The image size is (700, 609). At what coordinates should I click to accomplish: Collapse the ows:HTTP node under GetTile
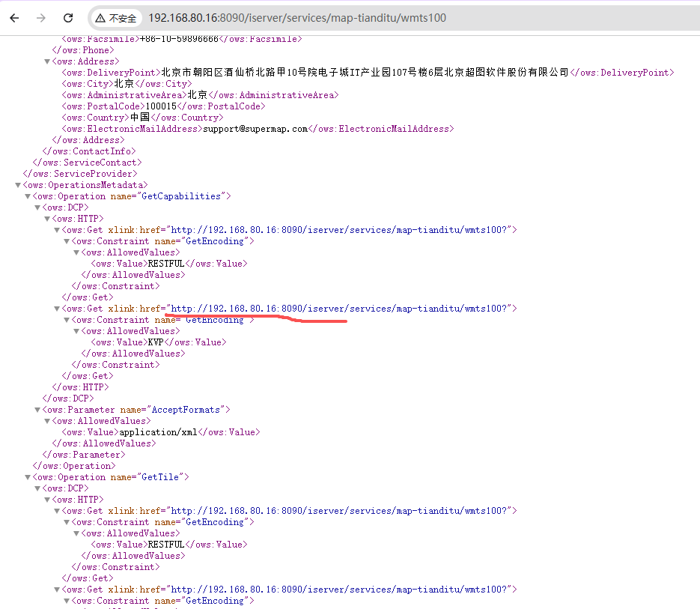click(x=48, y=500)
